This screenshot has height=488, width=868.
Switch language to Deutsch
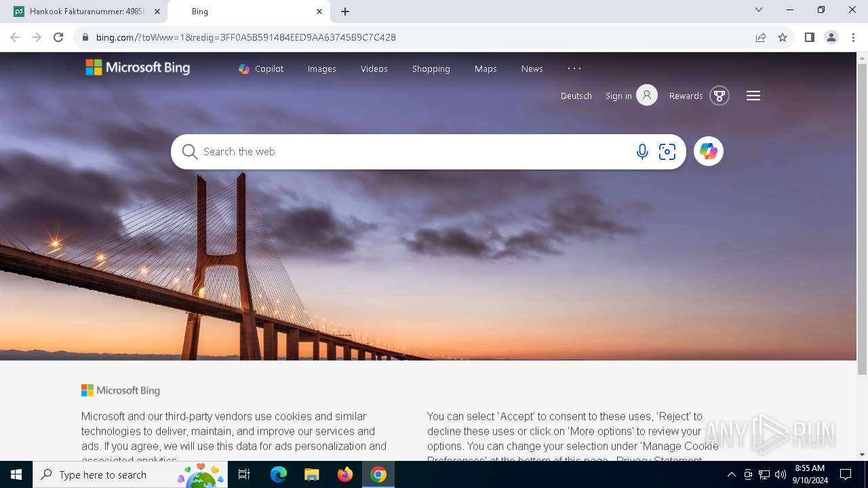[x=576, y=96]
